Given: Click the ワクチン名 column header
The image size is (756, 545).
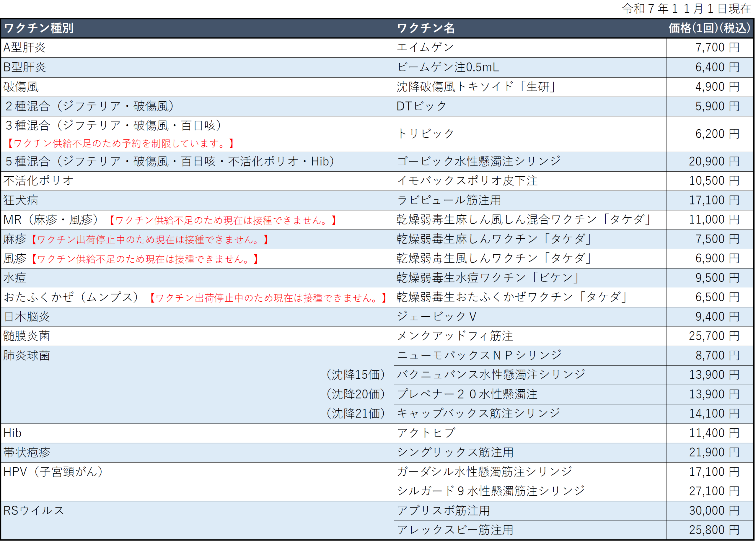Looking at the screenshot, I should point(425,28).
